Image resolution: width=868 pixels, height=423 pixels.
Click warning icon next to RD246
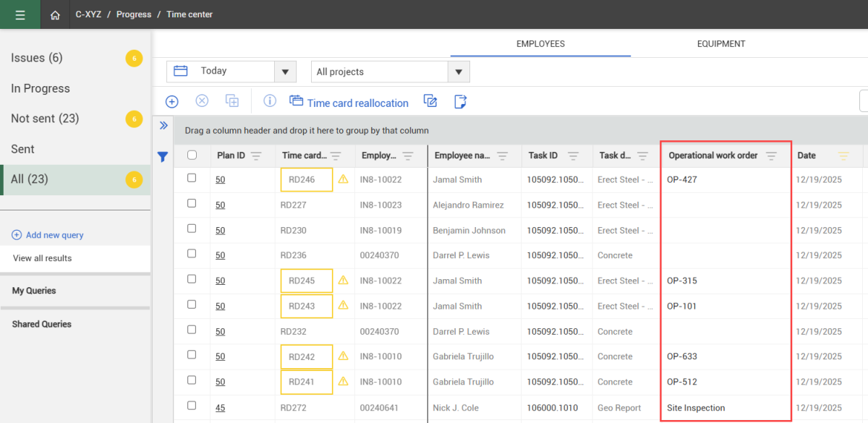343,179
